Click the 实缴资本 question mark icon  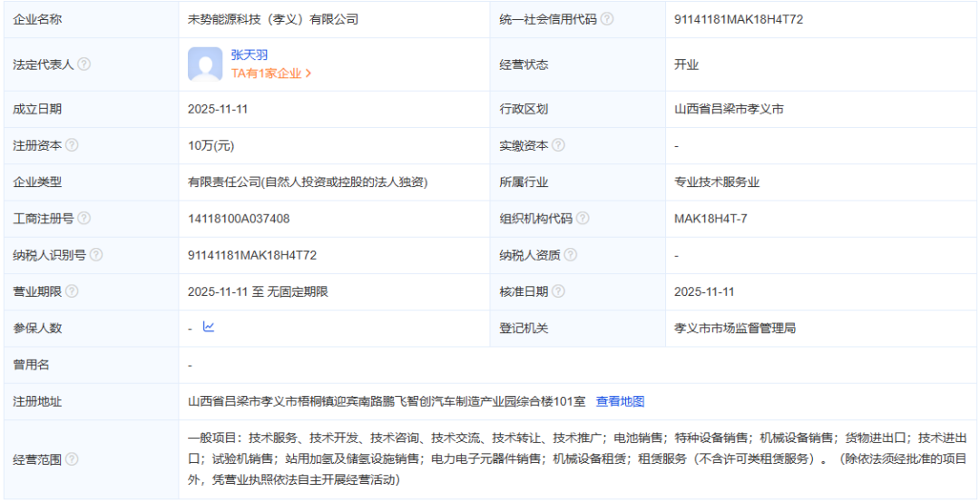[x=558, y=145]
